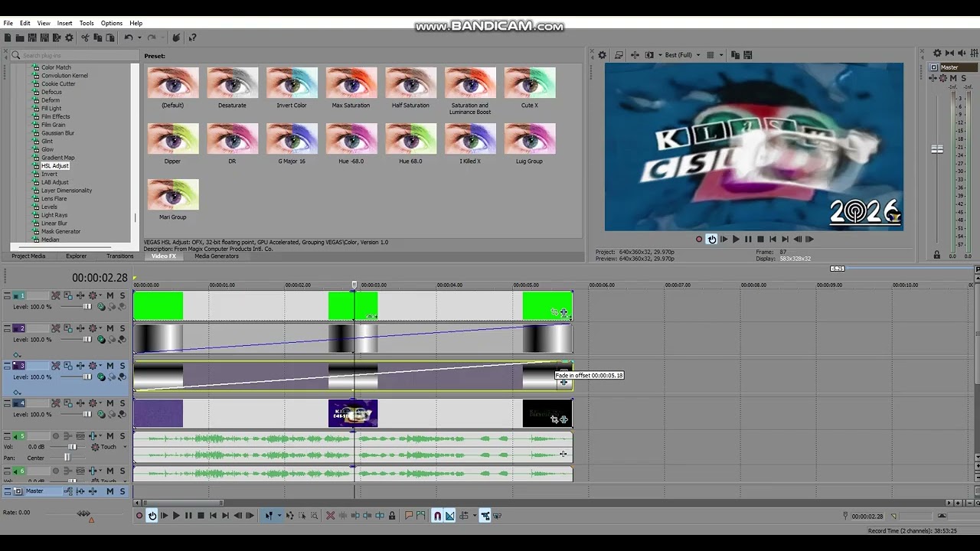Select the HSL Adjust plug-in
This screenshot has width=980, height=551.
[x=54, y=166]
